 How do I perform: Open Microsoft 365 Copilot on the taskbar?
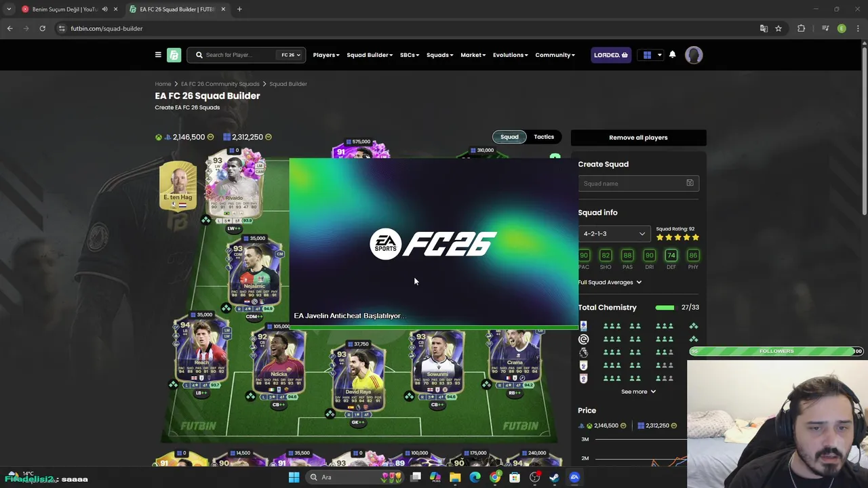click(x=435, y=477)
